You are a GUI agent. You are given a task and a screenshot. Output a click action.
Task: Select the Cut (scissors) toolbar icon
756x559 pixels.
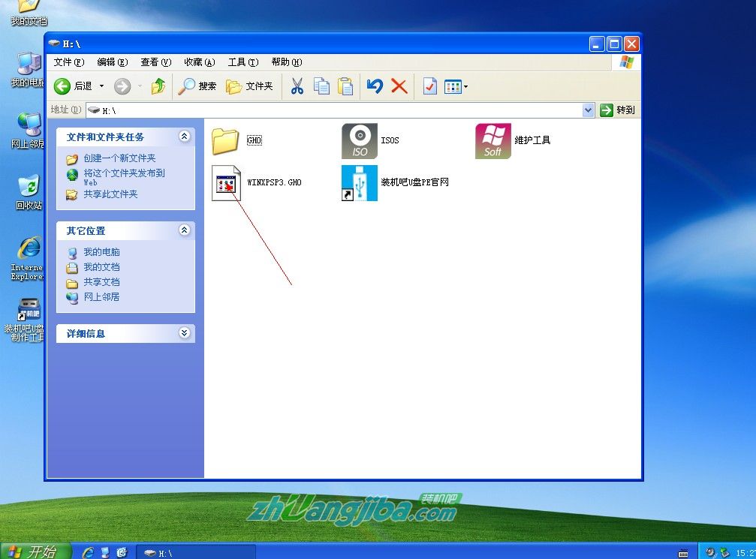[x=297, y=86]
